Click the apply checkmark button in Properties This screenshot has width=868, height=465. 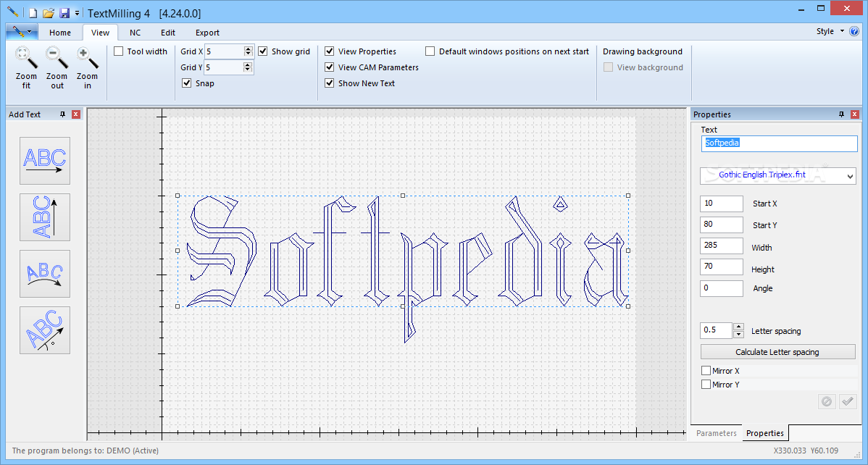pyautogui.click(x=848, y=401)
